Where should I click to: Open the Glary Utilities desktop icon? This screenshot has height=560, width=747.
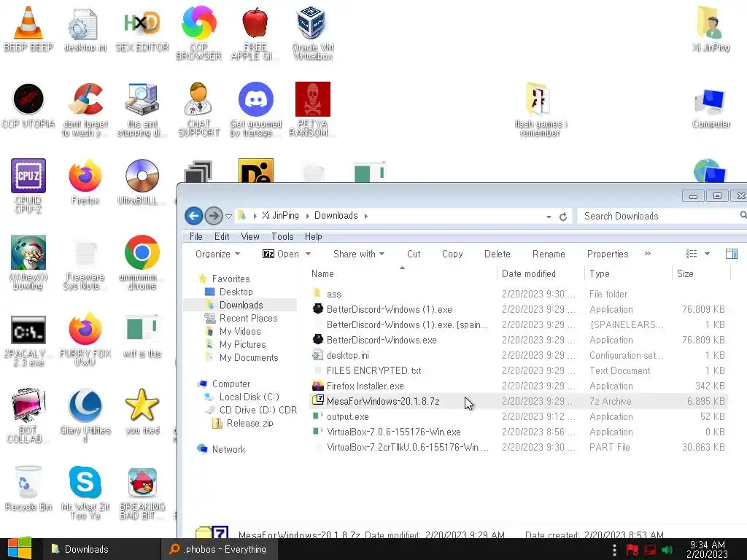coord(85,416)
